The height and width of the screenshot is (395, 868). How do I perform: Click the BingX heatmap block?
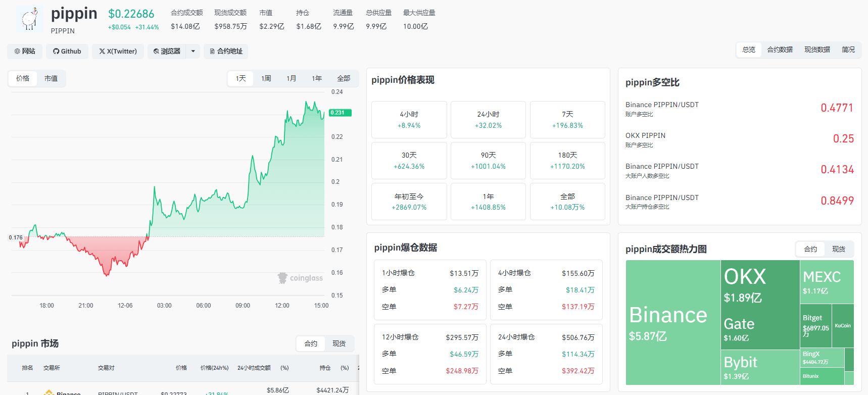822,358
